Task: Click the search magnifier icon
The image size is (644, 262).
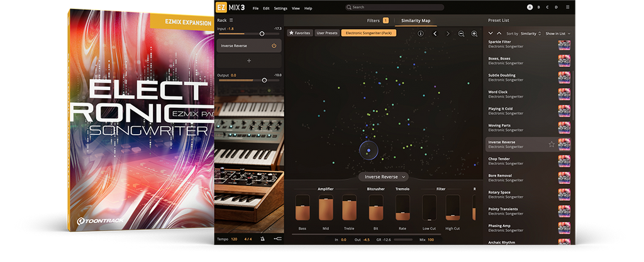Action: 348,8
